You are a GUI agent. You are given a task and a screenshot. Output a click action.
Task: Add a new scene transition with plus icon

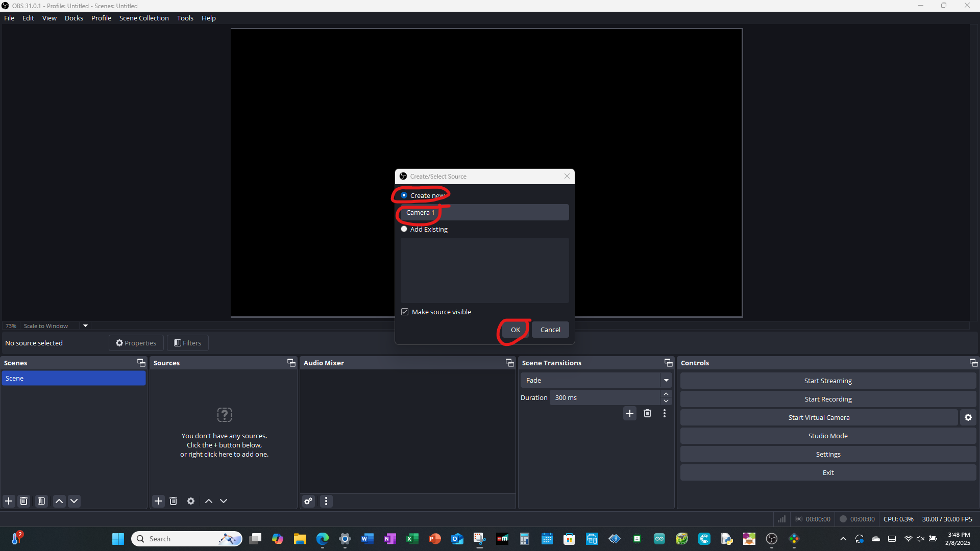click(630, 413)
